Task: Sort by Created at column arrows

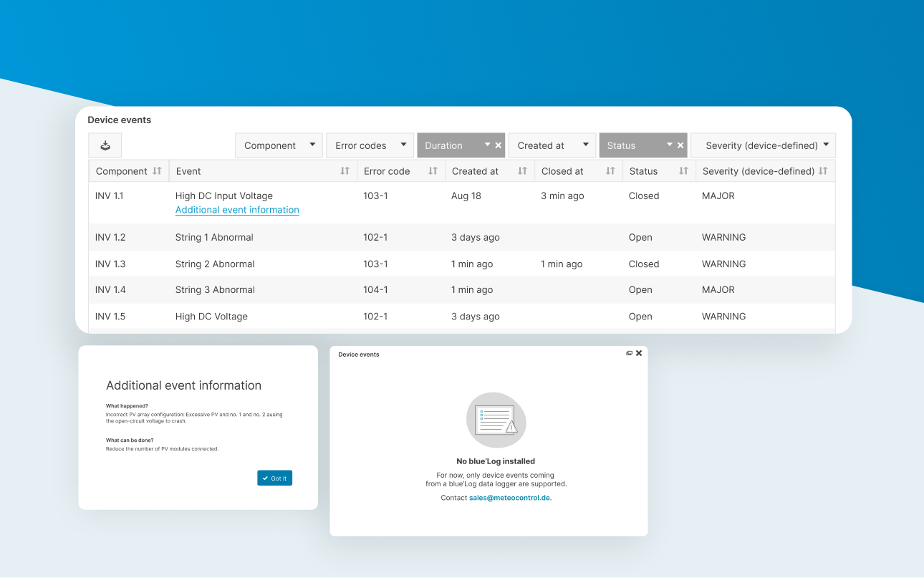Action: 522,171
